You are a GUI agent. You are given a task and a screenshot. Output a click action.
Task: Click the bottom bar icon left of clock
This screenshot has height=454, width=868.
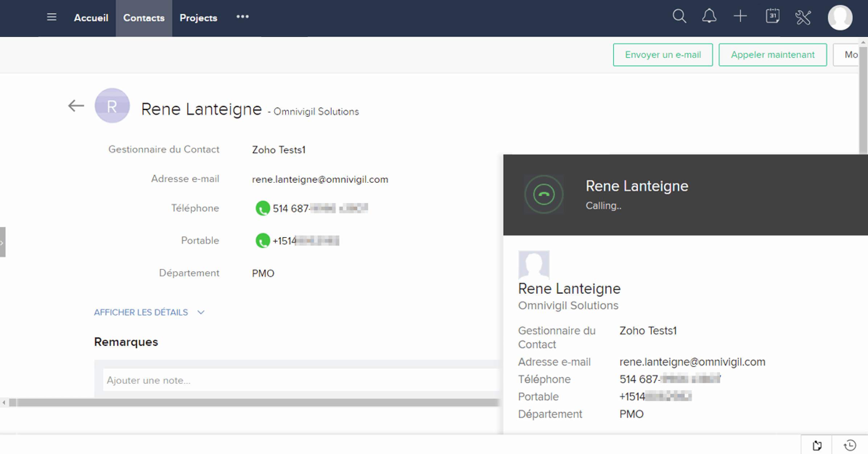[x=817, y=445]
